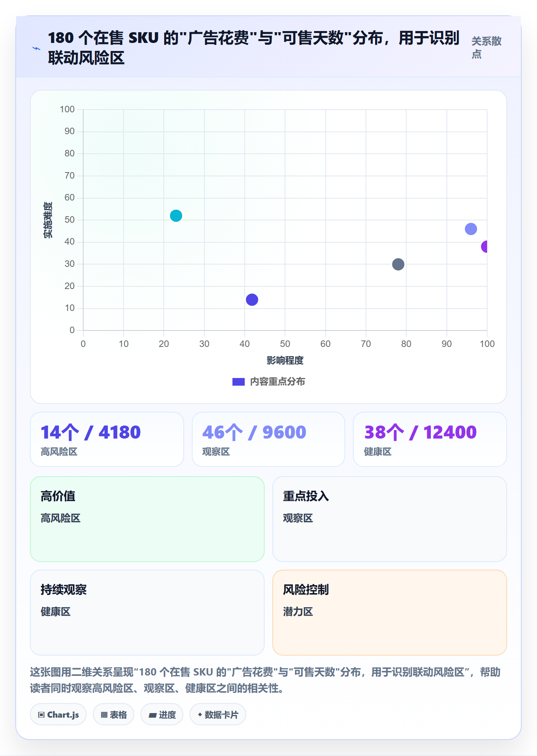The width and height of the screenshot is (537, 756).
Task: Click the lightning bolt icon in header
Action: click(36, 48)
